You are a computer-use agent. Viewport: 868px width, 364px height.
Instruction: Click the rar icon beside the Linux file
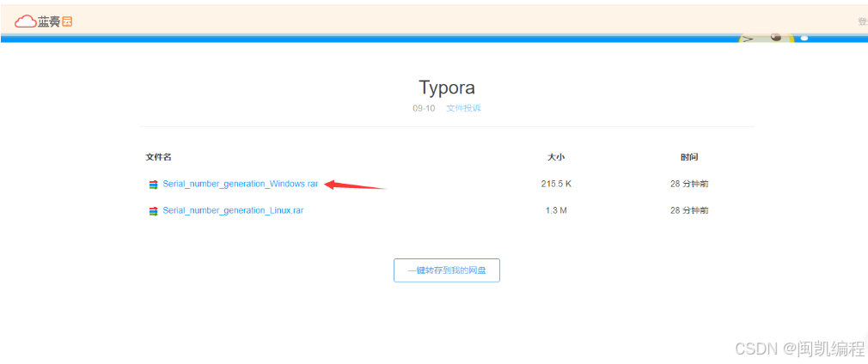coord(153,211)
